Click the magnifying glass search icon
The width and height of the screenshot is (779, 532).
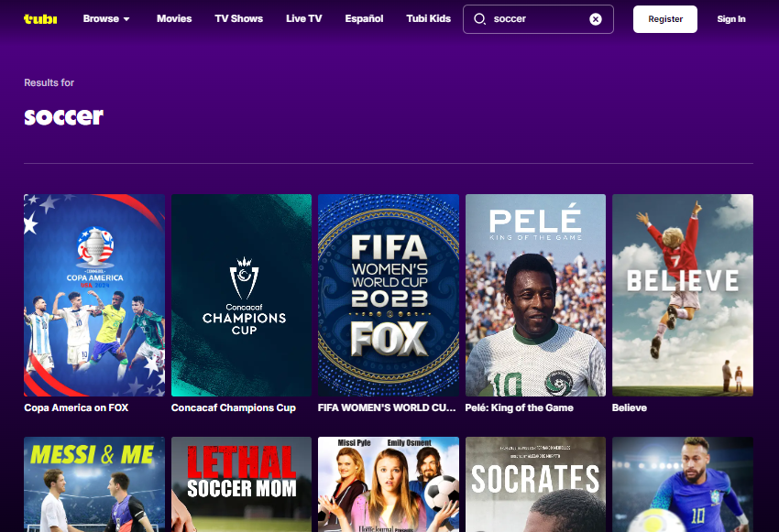point(480,18)
